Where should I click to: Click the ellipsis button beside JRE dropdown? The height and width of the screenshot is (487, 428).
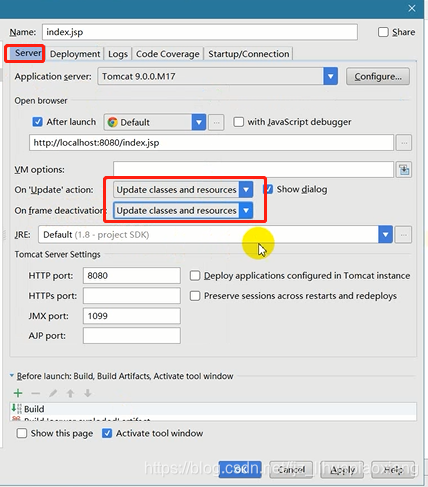click(403, 235)
